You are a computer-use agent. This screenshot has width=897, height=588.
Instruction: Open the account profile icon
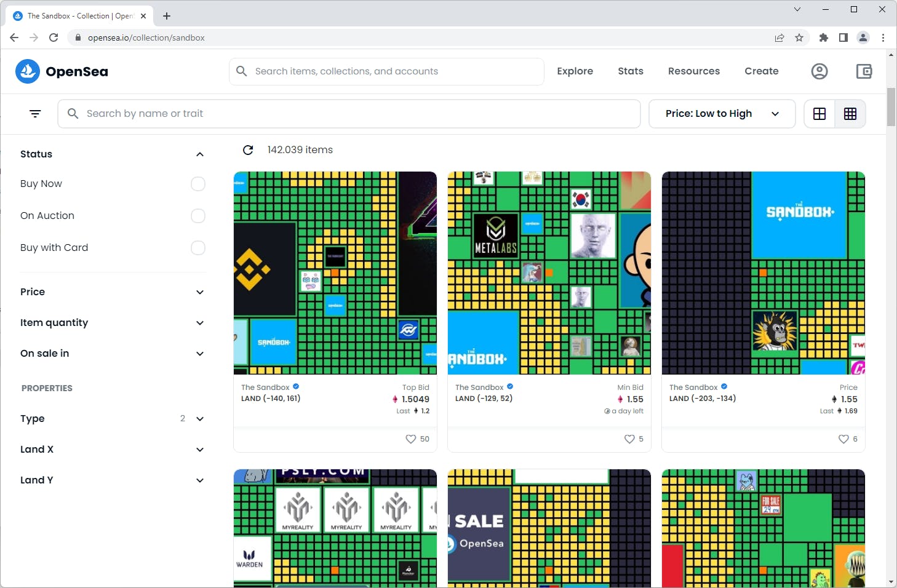tap(819, 71)
